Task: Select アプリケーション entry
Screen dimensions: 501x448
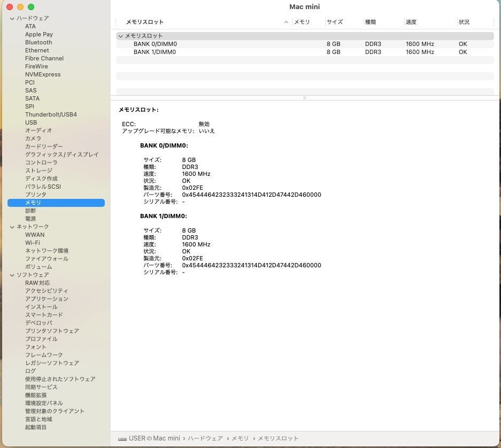Action: point(47,299)
